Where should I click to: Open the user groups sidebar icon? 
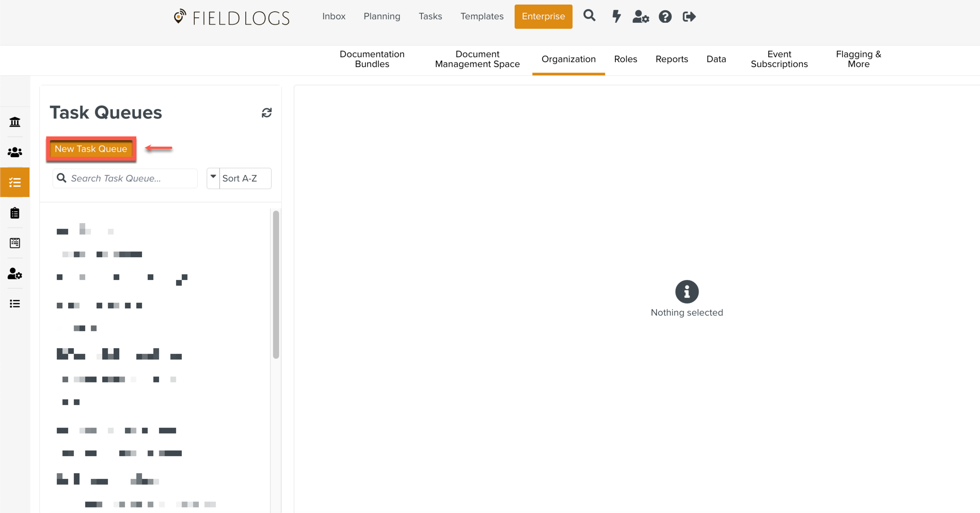15,152
